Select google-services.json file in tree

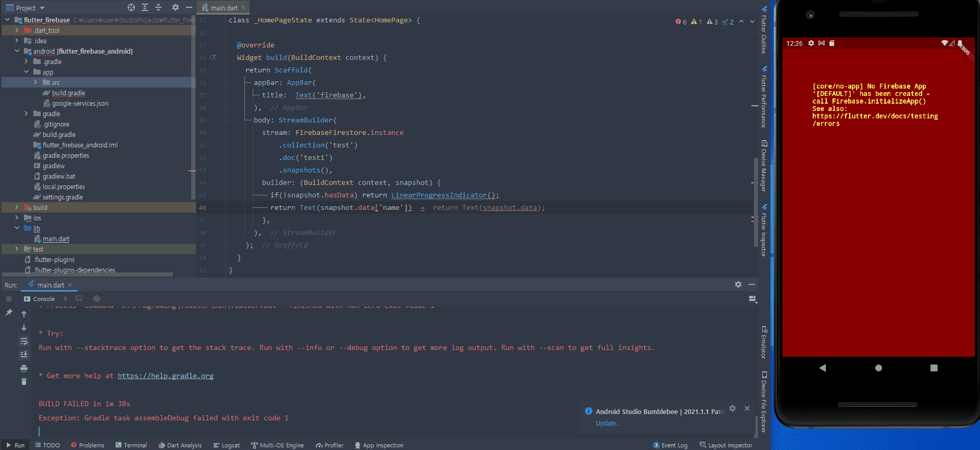[80, 103]
